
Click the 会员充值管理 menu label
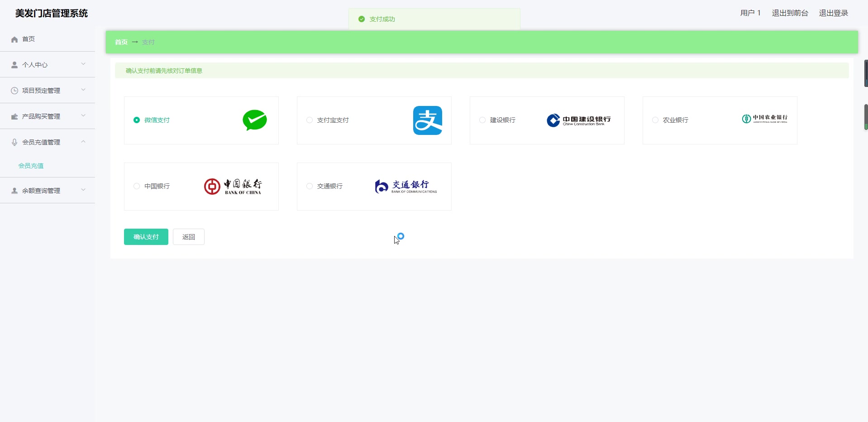[41, 142]
